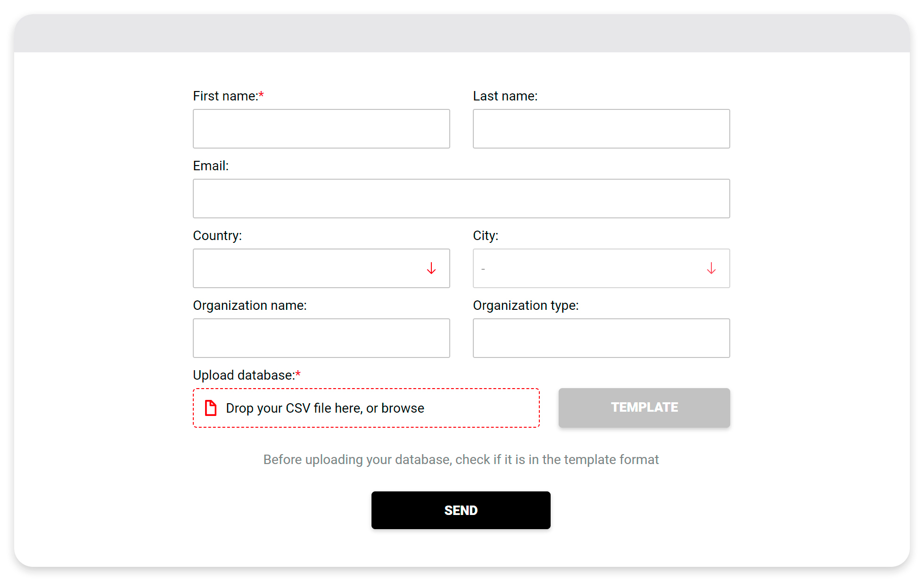This screenshot has width=924, height=581.
Task: Click the "Upload database:" label
Action: pos(244,375)
